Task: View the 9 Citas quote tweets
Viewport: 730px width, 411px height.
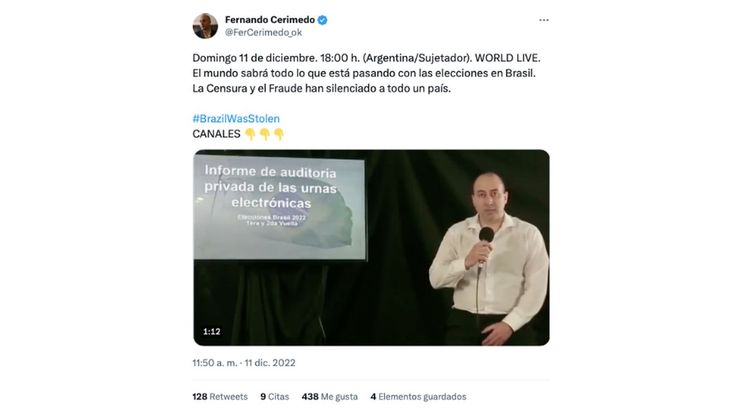Action: coord(275,397)
